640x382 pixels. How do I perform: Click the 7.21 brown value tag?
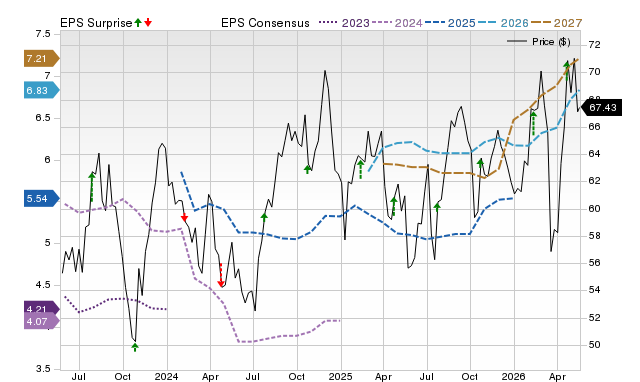(x=41, y=59)
